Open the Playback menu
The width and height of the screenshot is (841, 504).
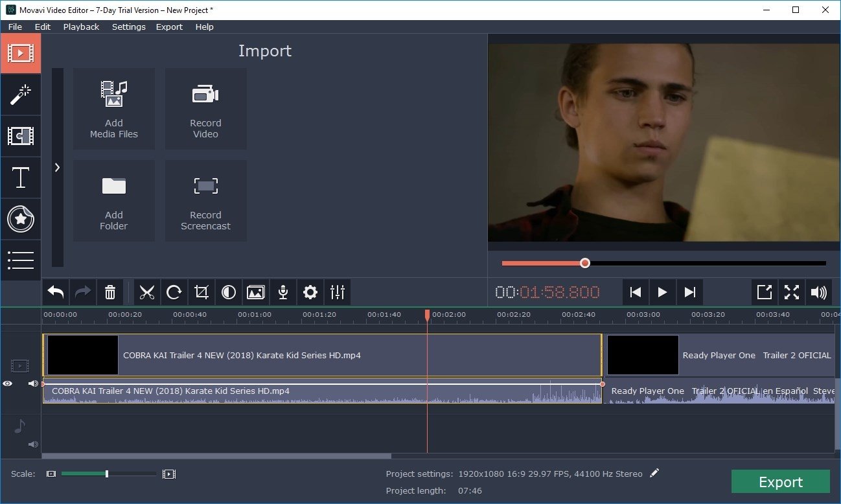[x=81, y=27]
